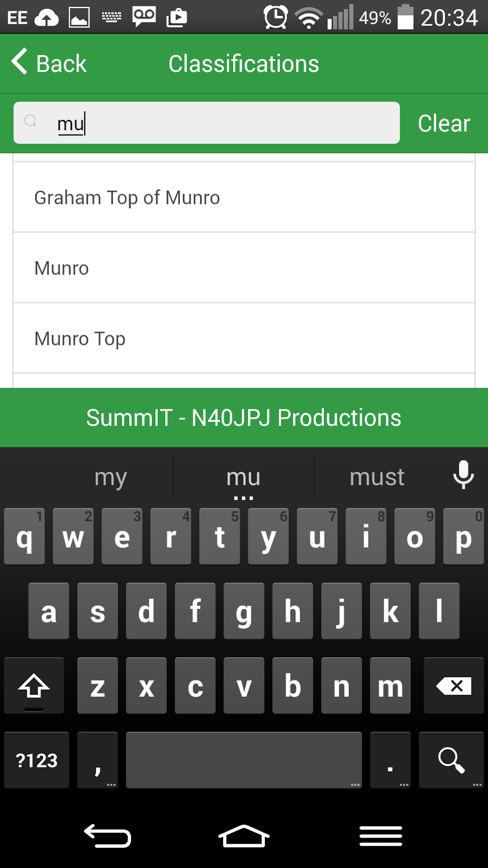Tap the Android back navigation button
Screen dimensions: 488x868
click(x=108, y=837)
